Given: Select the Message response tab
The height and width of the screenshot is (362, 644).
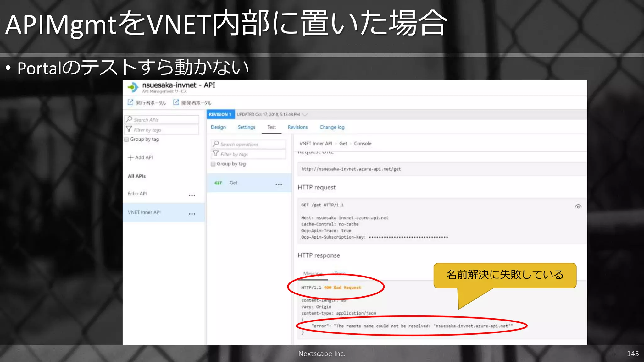Looking at the screenshot, I should [313, 273].
